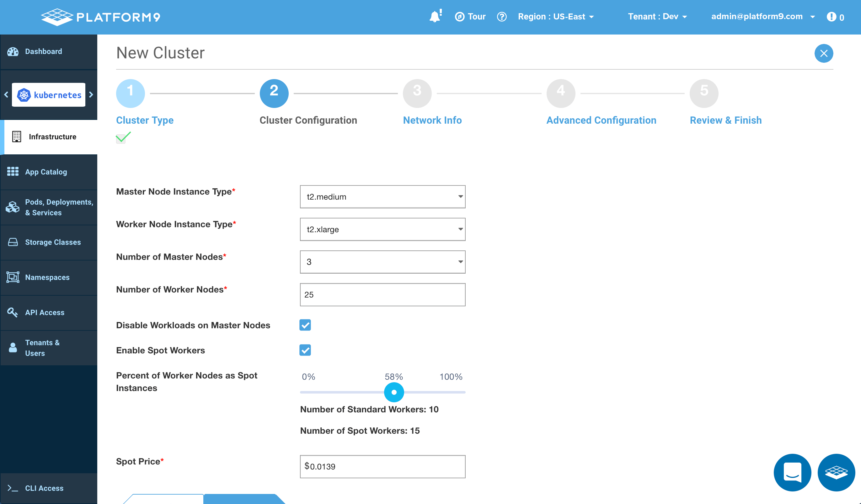
Task: Click the Infrastructure building icon
Action: pos(16,137)
